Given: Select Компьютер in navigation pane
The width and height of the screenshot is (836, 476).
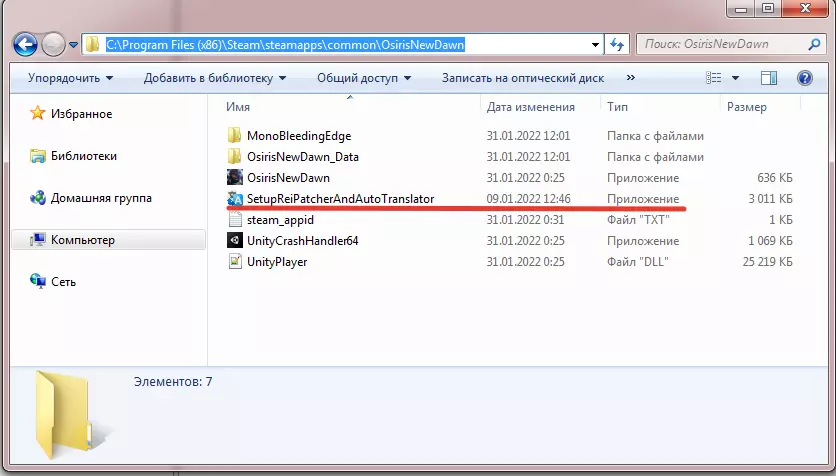Looking at the screenshot, I should coord(83,240).
